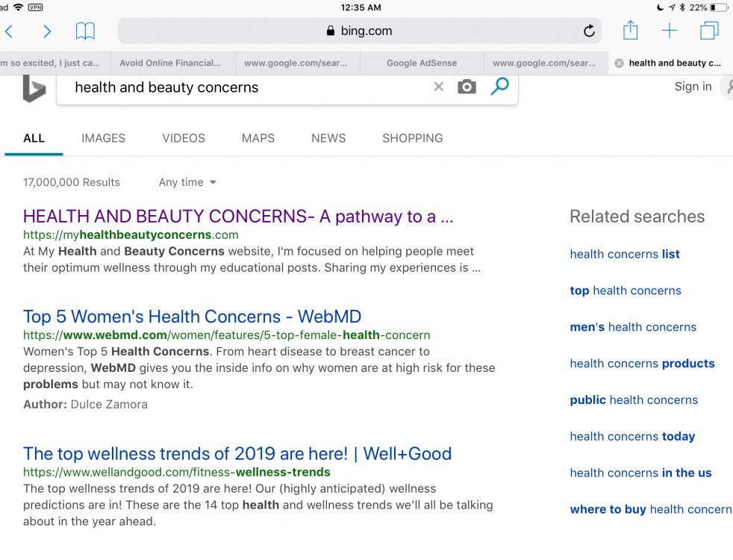Switch to the first www.google.com/sear... tab
Viewport: 733px width, 560px height.
(x=296, y=63)
